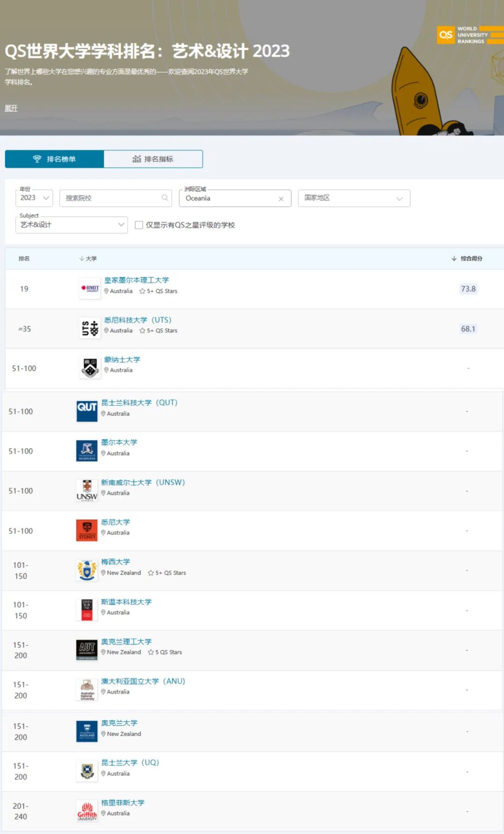Expand the description via 展开 link

click(11, 108)
